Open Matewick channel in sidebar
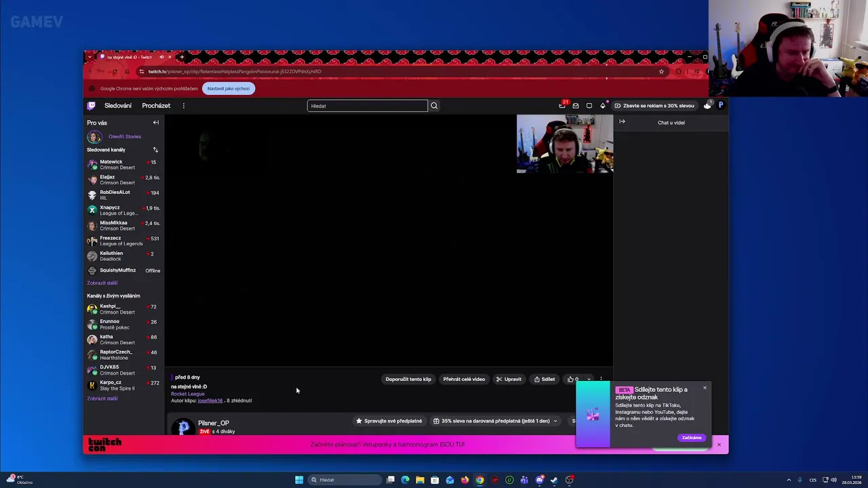This screenshot has height=488, width=868. [123, 165]
